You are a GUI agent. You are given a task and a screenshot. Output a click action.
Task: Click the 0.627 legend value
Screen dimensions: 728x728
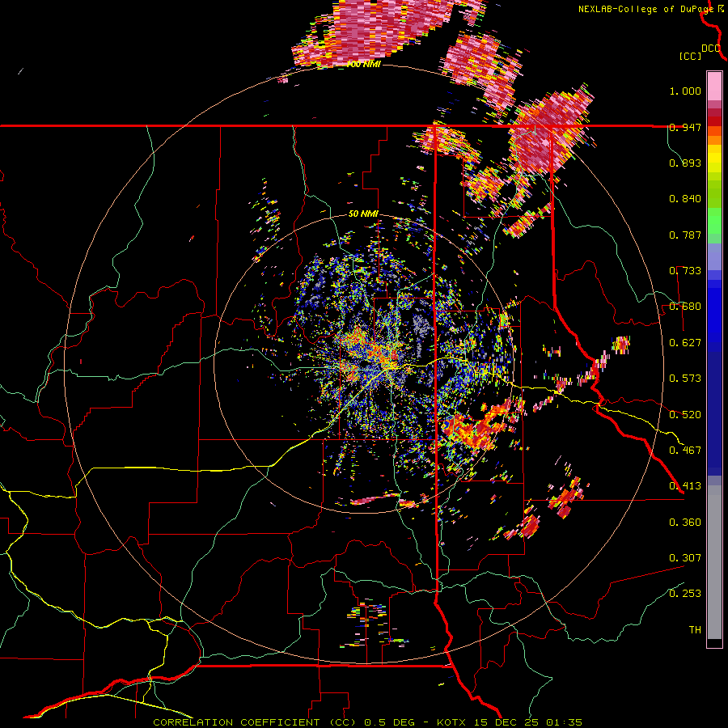[685, 343]
